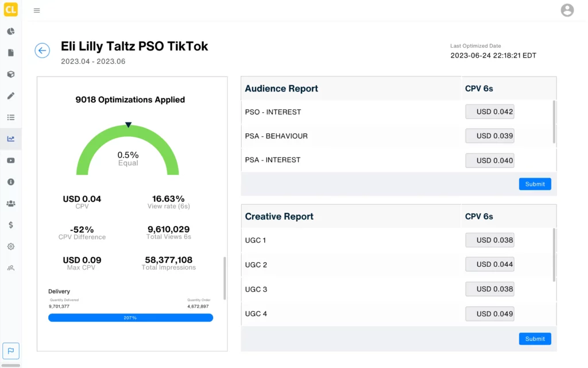Click the CL logo icon

pyautogui.click(x=10, y=9)
